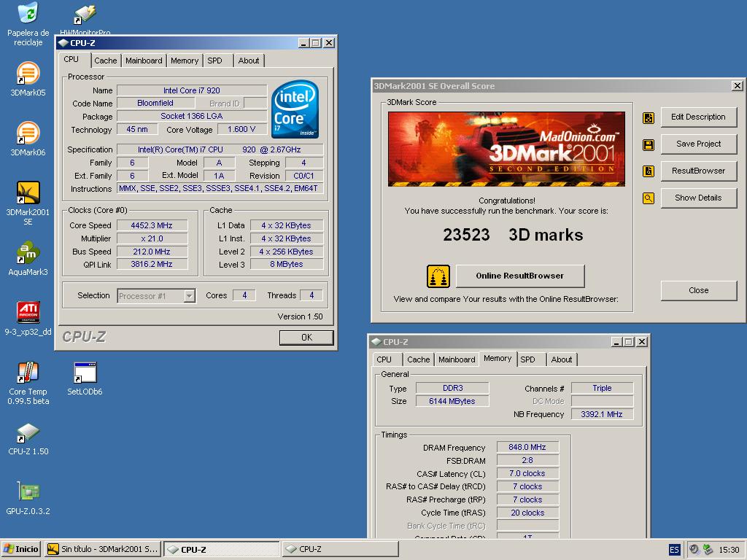Click the ES language indicator in tray
747x560 pixels.
(x=674, y=550)
